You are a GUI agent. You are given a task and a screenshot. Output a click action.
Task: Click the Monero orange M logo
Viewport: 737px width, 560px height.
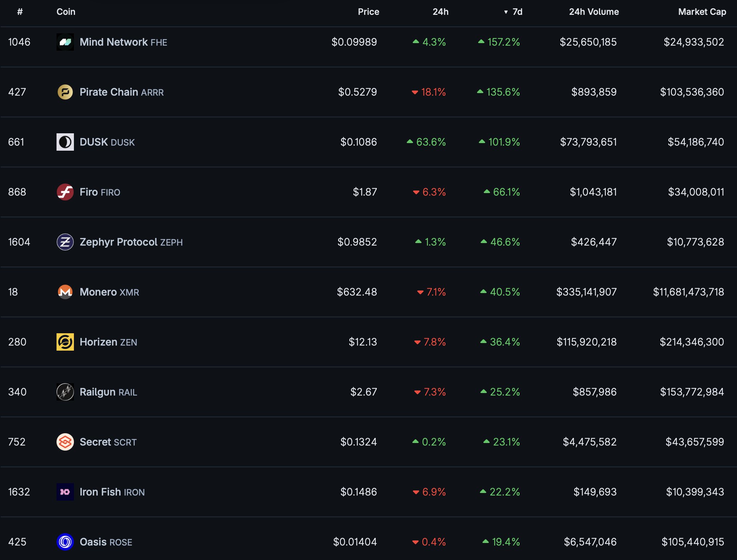[x=65, y=292]
